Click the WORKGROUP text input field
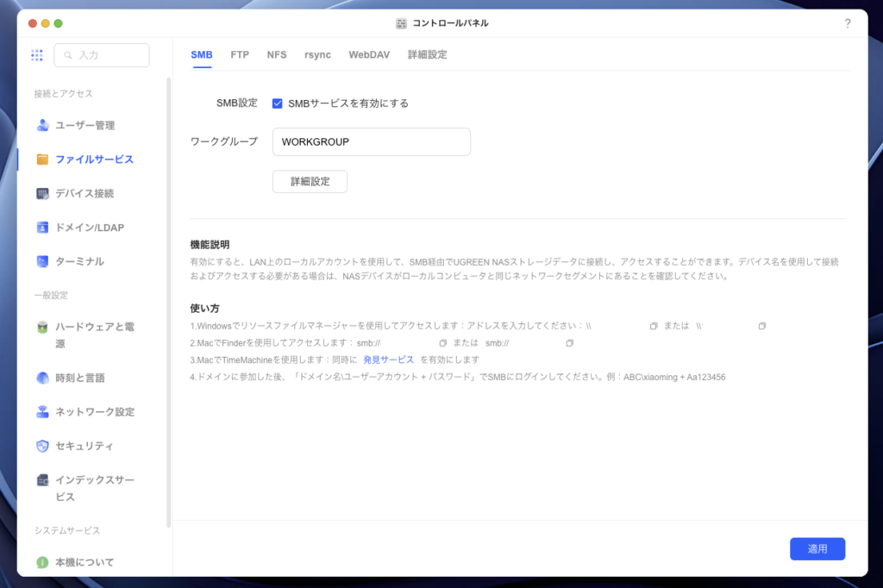Screen dimensions: 883x588 [x=371, y=142]
